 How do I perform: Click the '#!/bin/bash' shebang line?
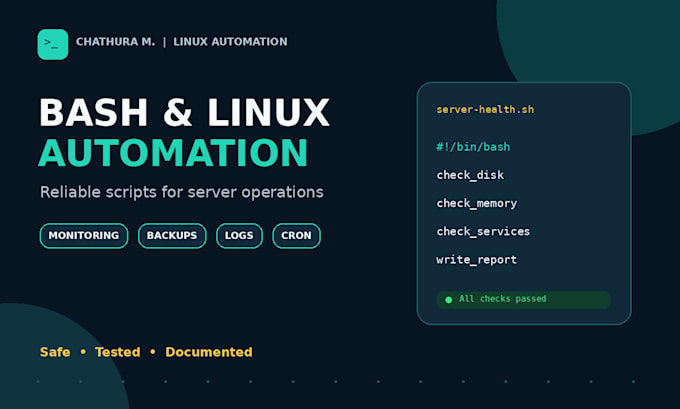pos(473,147)
